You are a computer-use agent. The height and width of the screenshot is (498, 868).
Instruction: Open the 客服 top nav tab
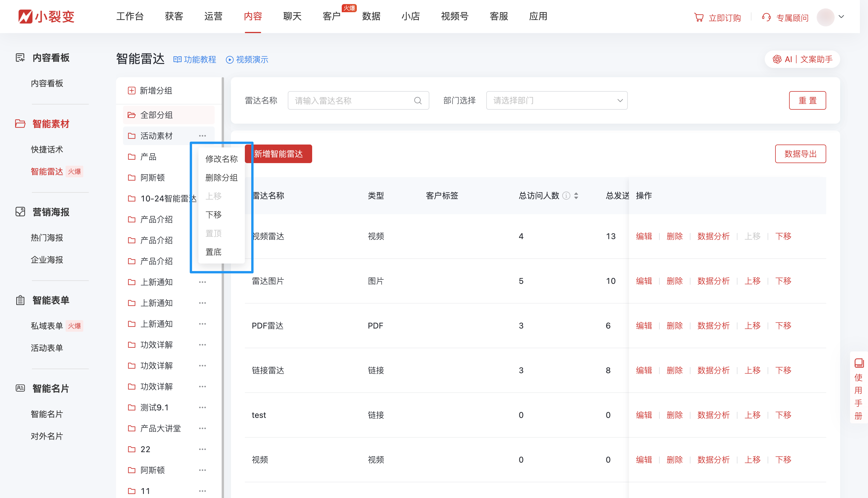[x=499, y=16]
